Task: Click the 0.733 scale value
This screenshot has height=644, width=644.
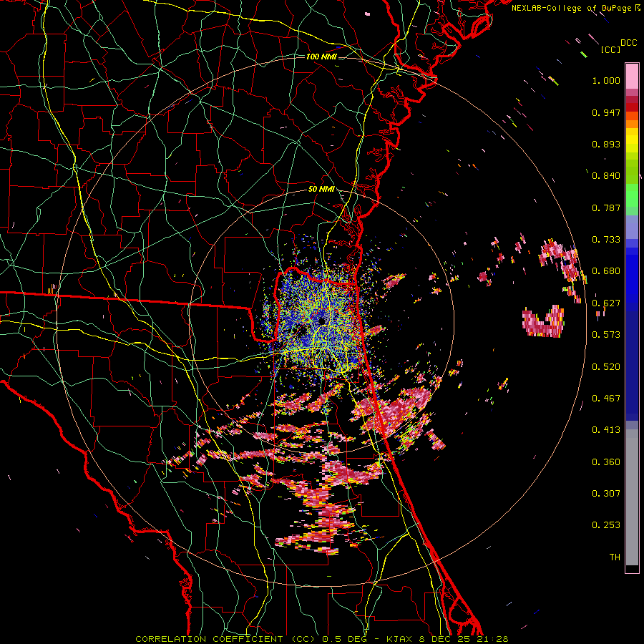Action: coord(606,240)
